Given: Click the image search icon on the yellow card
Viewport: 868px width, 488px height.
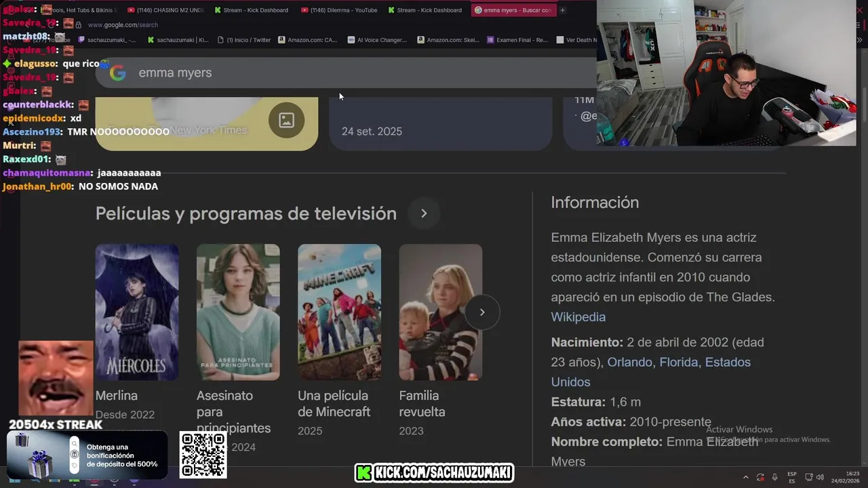Looking at the screenshot, I should (x=286, y=120).
